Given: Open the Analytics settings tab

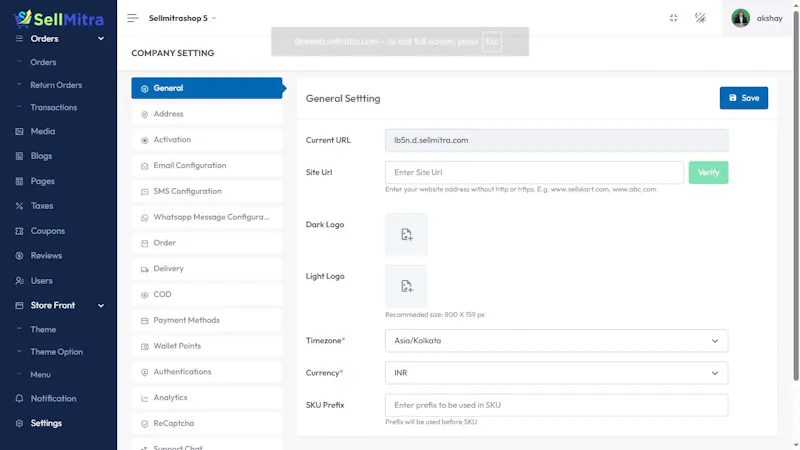Looking at the screenshot, I should point(207,397).
